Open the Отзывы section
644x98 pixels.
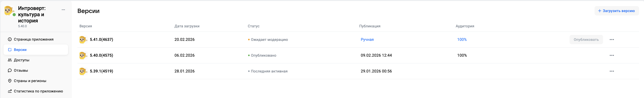[21, 71]
